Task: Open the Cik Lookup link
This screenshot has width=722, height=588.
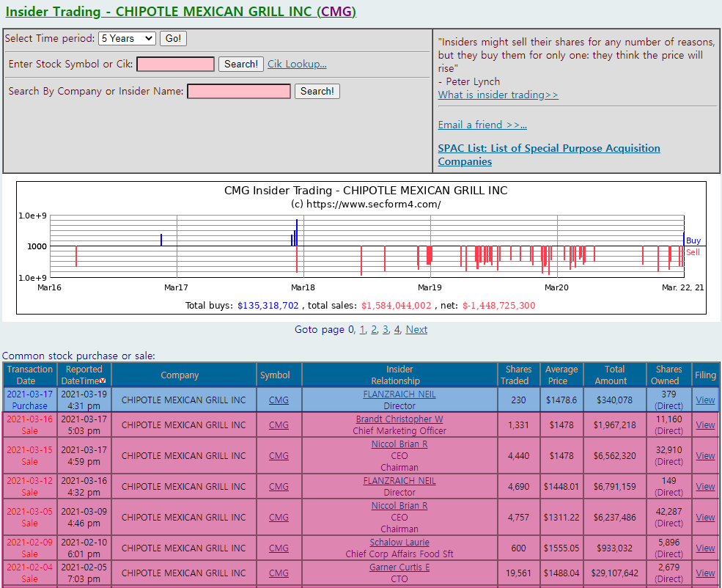Action: (x=297, y=64)
